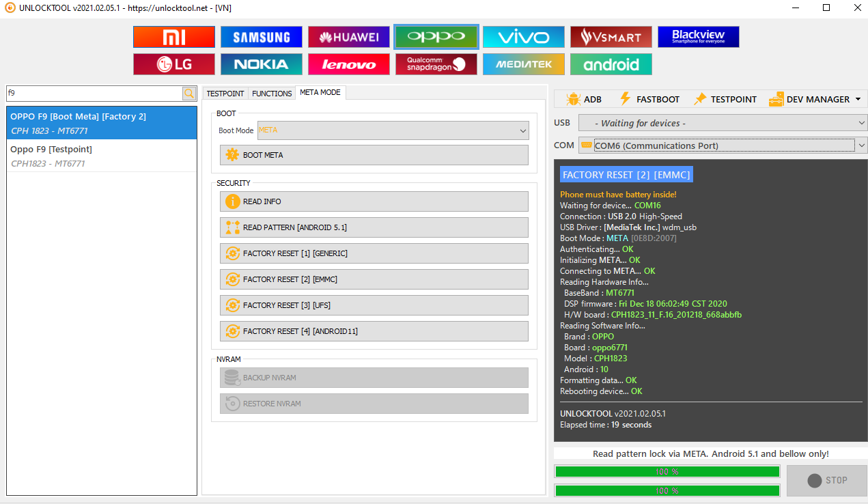868x504 pixels.
Task: Click the Model CPH1823 log line
Action: [x=596, y=359]
